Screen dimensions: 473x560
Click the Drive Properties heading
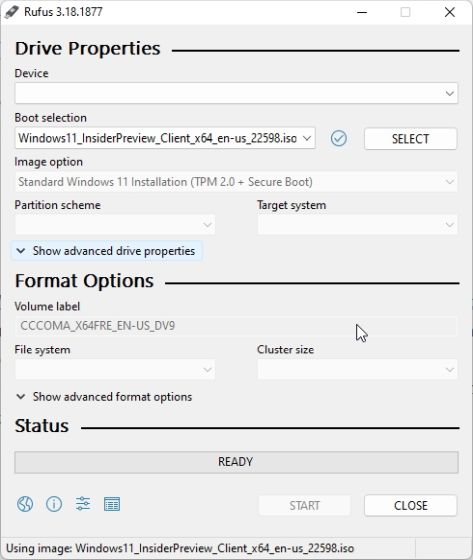pos(88,48)
